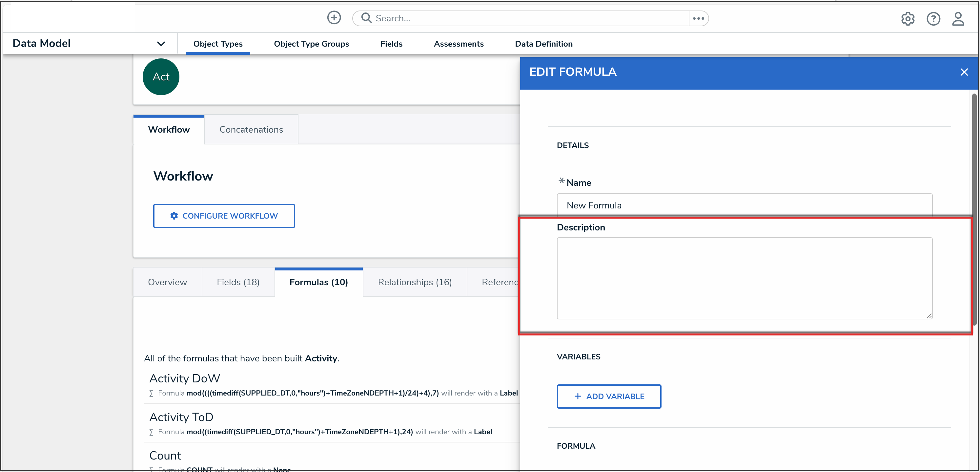Click the green Act object avatar
This screenshot has width=980, height=472.
[161, 77]
